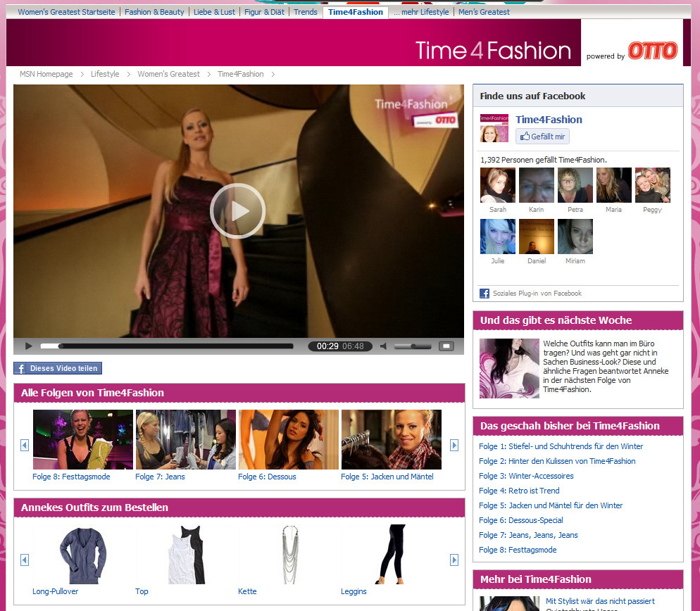Open Peggy's Facebook profile picture
The image size is (700, 611).
point(653,185)
